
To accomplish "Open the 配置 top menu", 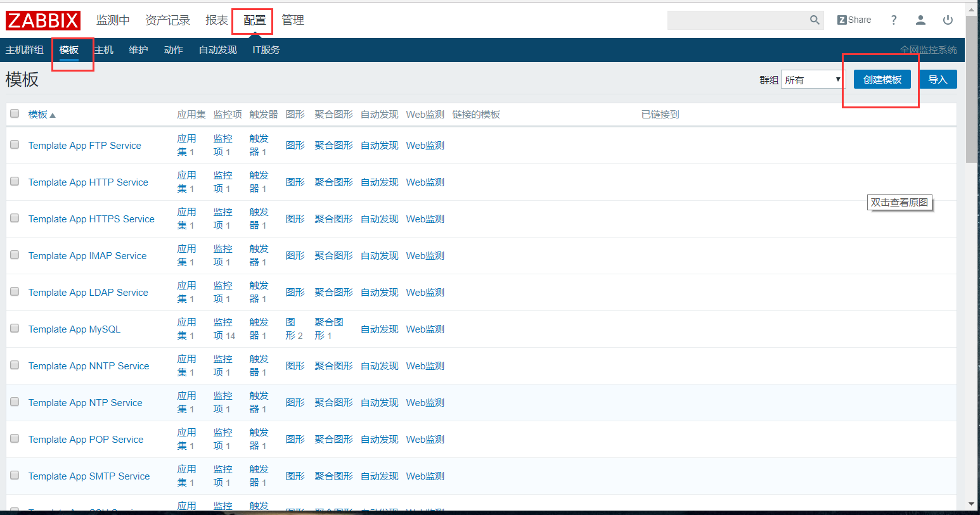I will coord(255,20).
